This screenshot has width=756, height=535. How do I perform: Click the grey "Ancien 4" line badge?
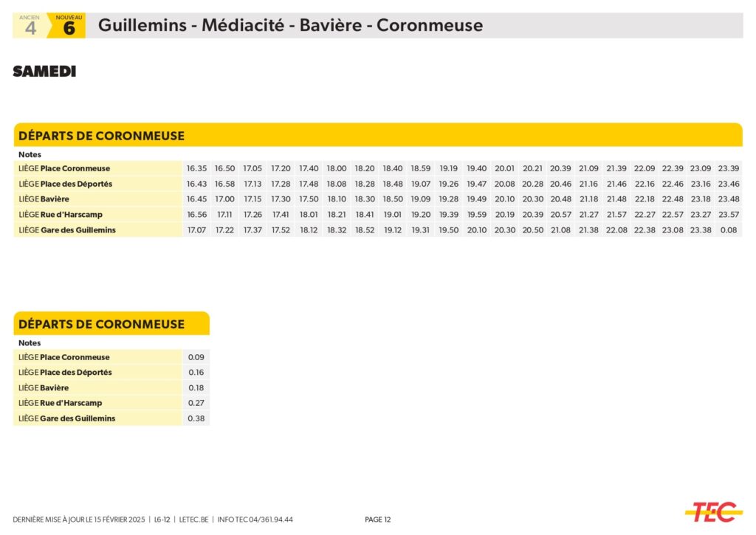[x=30, y=26]
